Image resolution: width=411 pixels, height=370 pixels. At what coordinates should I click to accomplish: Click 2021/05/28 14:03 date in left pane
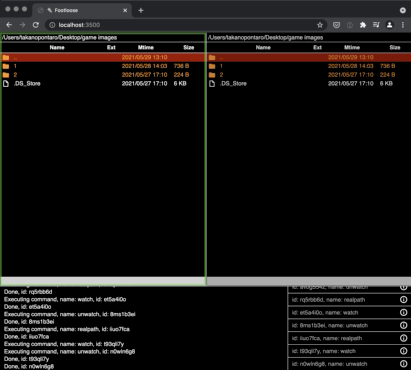(144, 66)
